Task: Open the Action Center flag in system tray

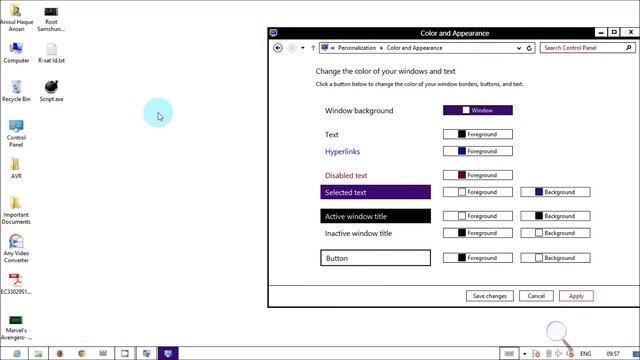Action: click(536, 353)
